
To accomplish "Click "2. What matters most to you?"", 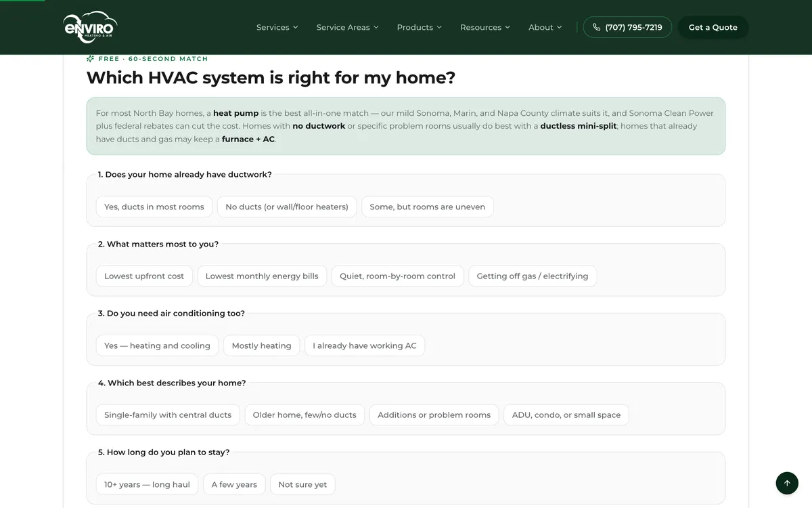I will tap(158, 244).
